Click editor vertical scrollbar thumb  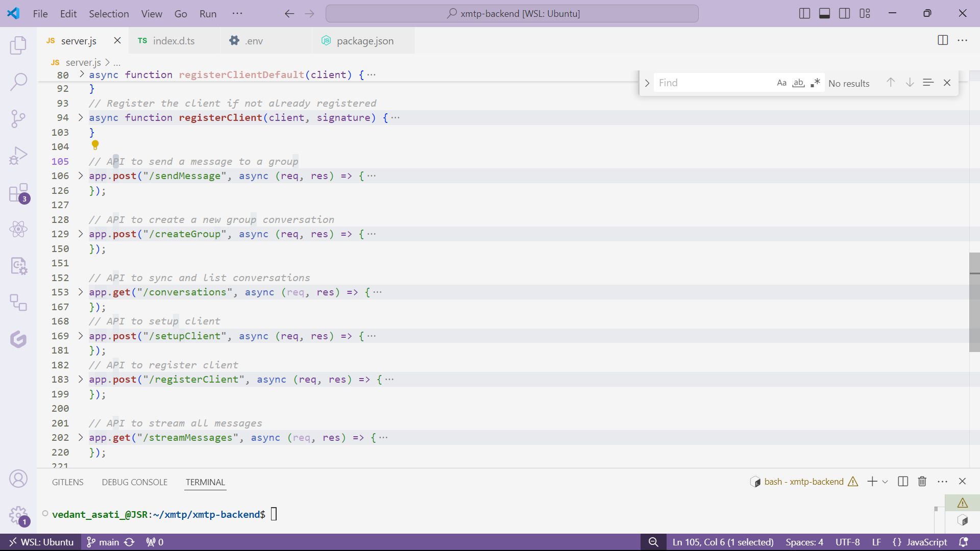pos(974,302)
